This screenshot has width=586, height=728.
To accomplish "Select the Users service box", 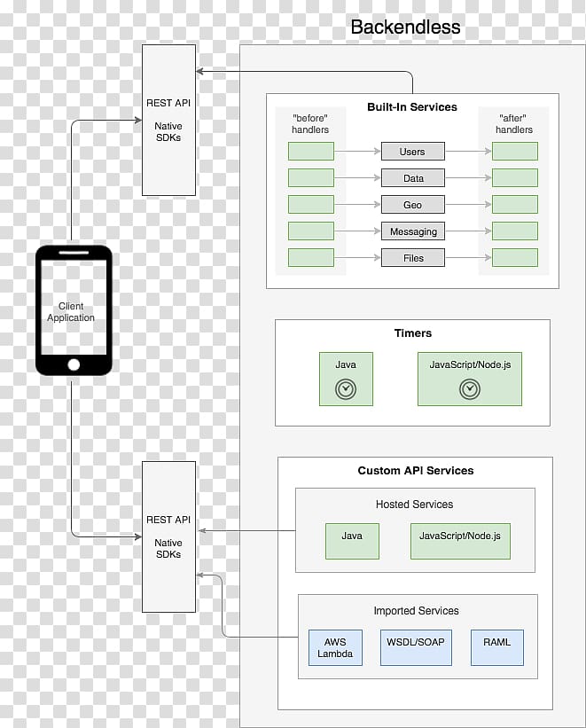I will (x=413, y=152).
